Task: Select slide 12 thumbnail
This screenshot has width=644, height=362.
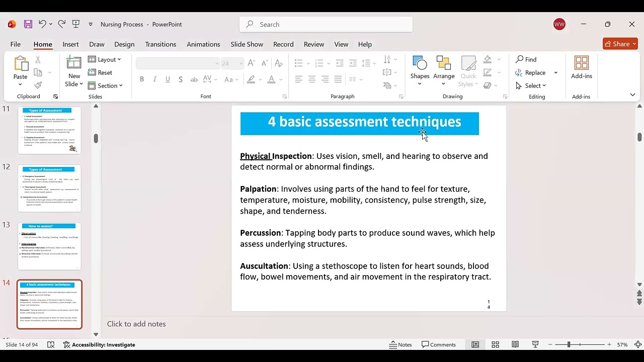Action: (49, 189)
